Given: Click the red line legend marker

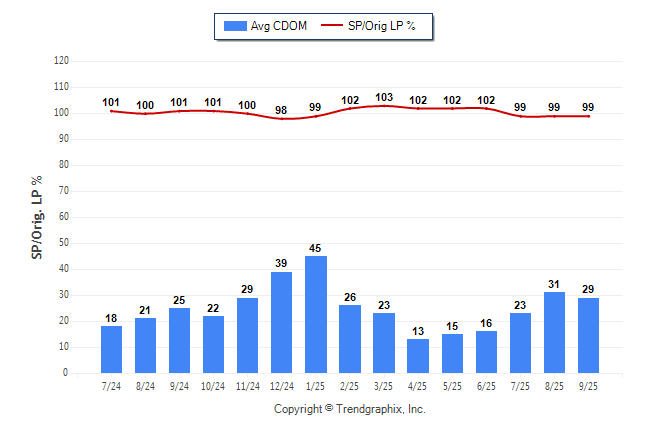Looking at the screenshot, I should point(331,26).
